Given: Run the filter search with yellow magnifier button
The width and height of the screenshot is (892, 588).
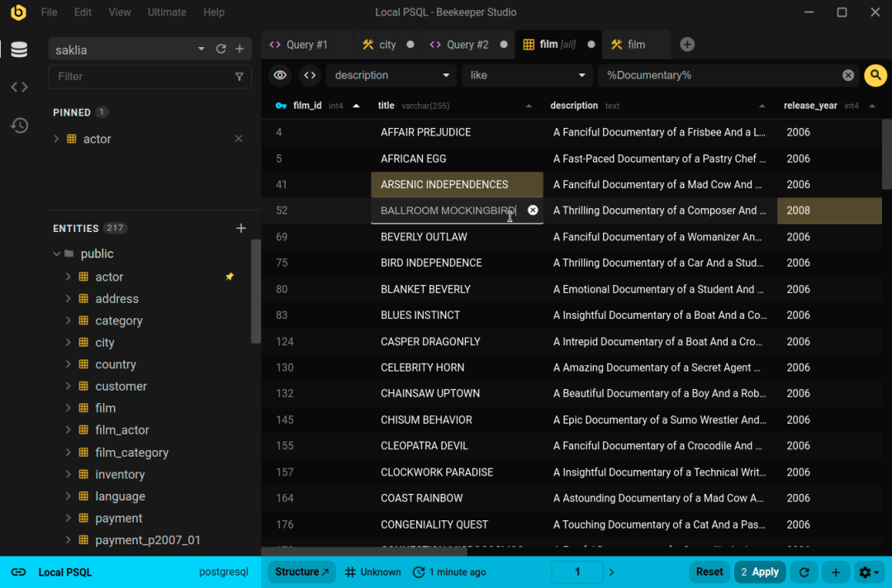Looking at the screenshot, I should (x=875, y=75).
